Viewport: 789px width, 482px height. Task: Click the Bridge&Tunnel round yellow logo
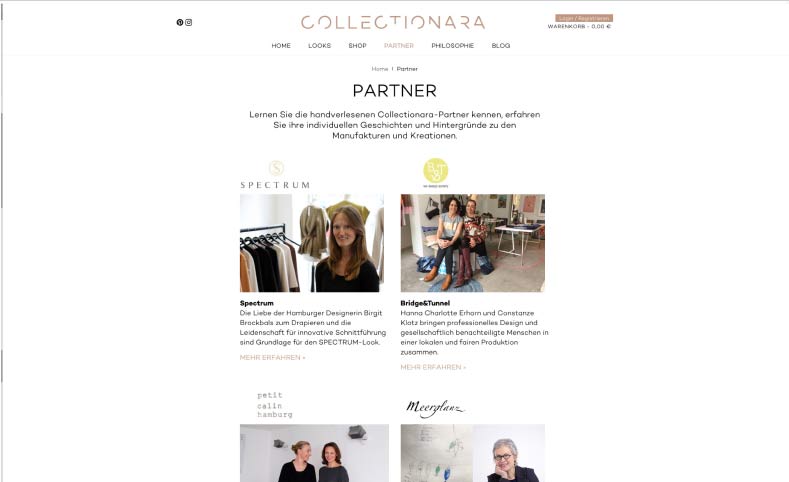[435, 173]
